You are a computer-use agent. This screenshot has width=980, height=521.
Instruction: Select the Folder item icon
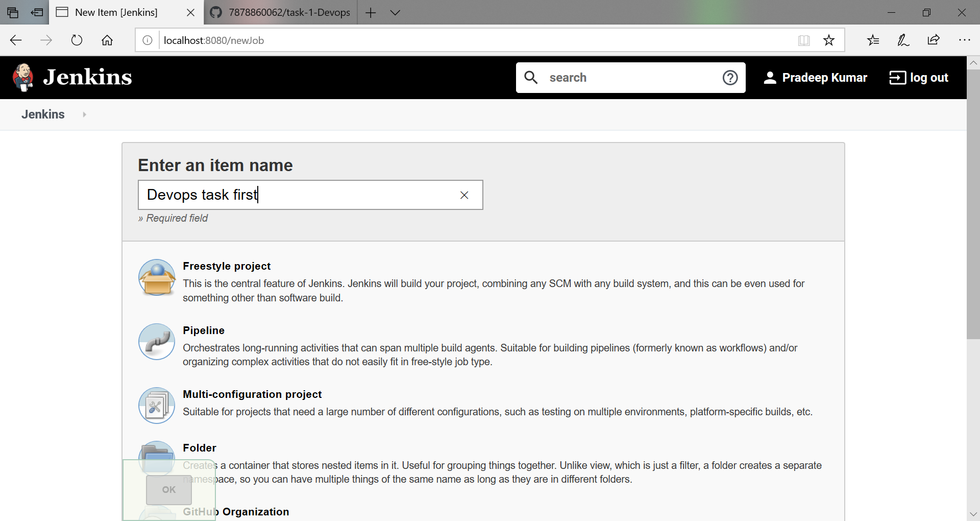tap(157, 456)
